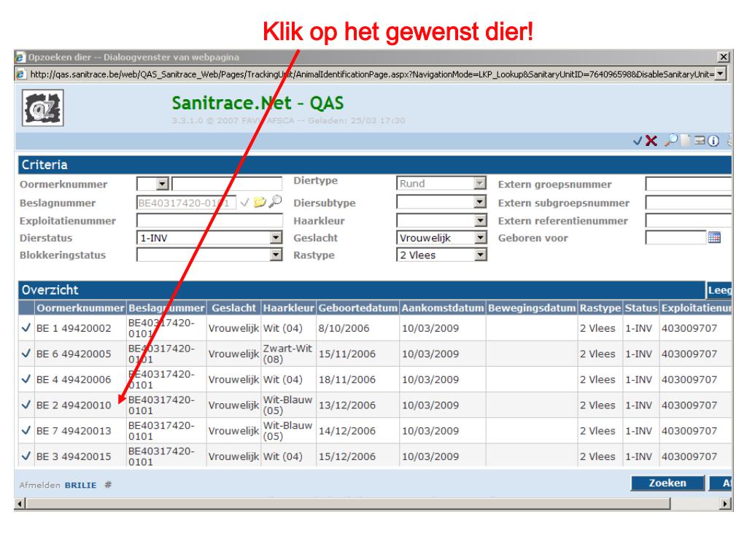Open the Rastype dropdown showing 2 Vlees
This screenshot has width=747, height=560.
pos(480,254)
